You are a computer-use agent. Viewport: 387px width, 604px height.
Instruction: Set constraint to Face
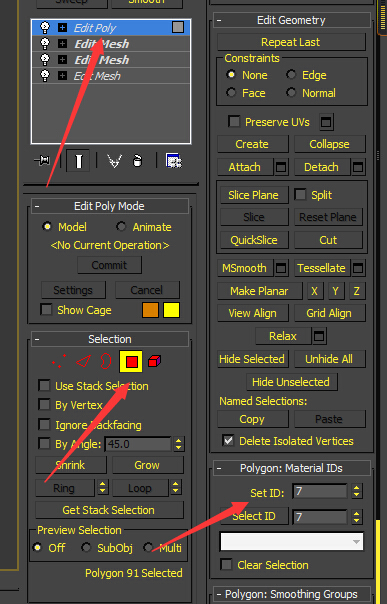tap(231, 92)
